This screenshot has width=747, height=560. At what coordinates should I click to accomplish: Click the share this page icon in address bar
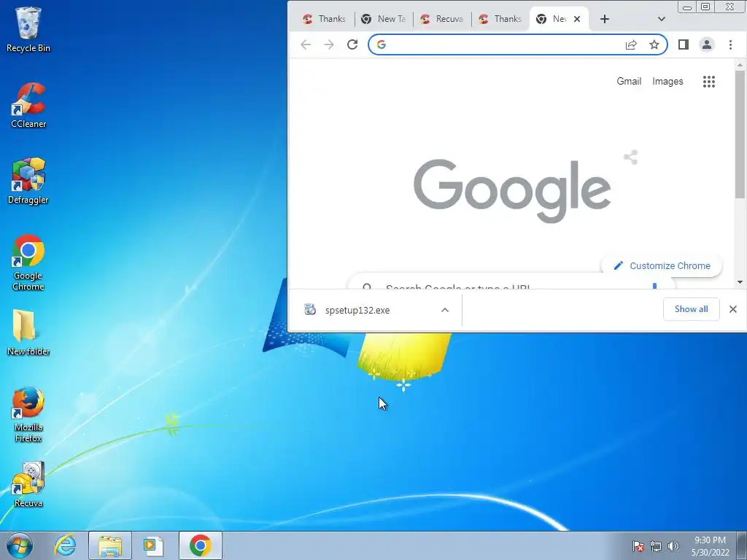[631, 44]
